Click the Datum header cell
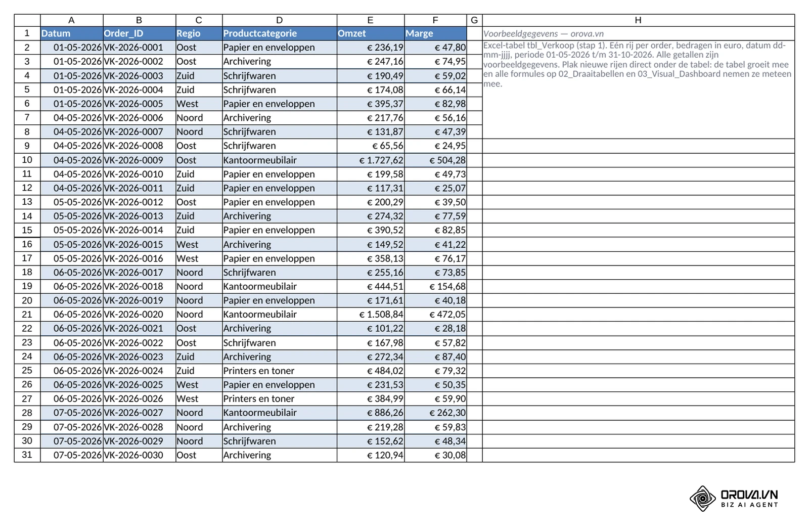809x532 pixels. (x=72, y=33)
